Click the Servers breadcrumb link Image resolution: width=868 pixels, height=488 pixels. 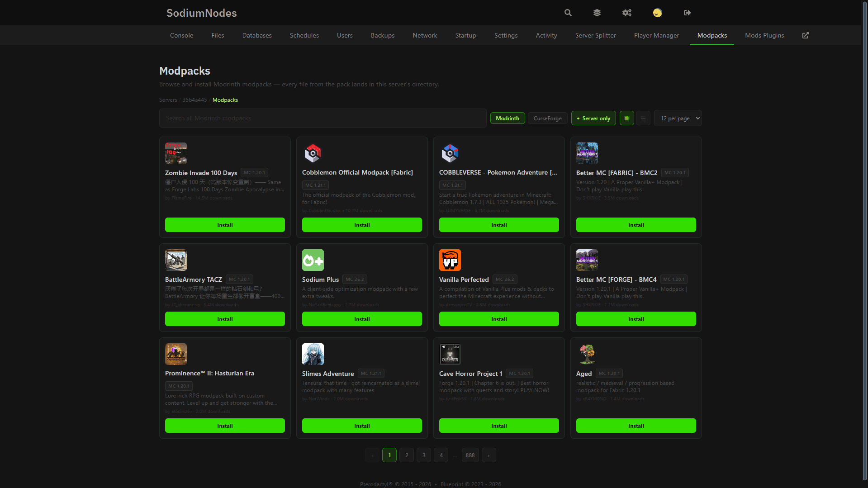[168, 100]
